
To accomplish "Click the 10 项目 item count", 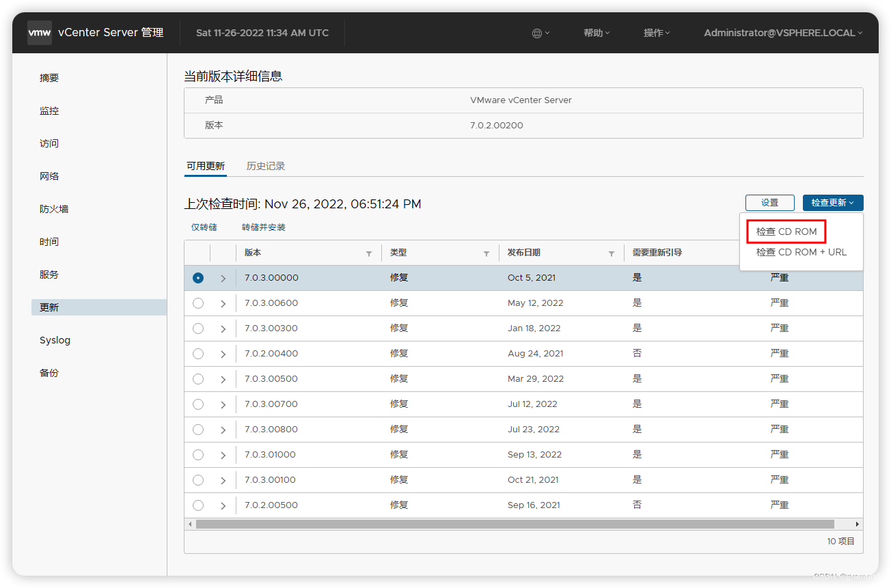I will click(841, 542).
